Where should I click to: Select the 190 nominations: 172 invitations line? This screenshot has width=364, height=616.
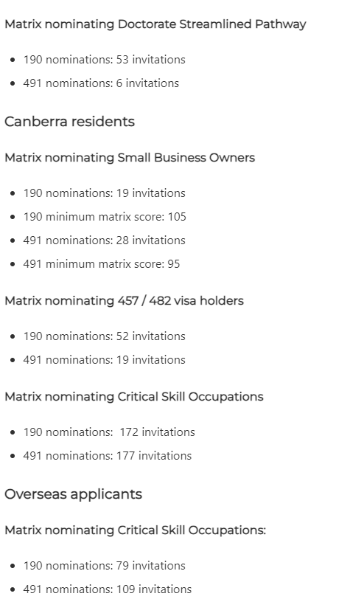109,432
